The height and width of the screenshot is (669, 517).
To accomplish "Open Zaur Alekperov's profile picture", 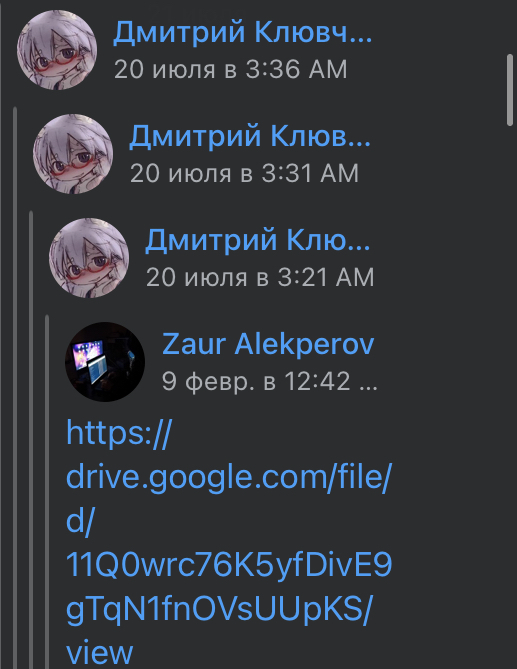I will [x=105, y=362].
